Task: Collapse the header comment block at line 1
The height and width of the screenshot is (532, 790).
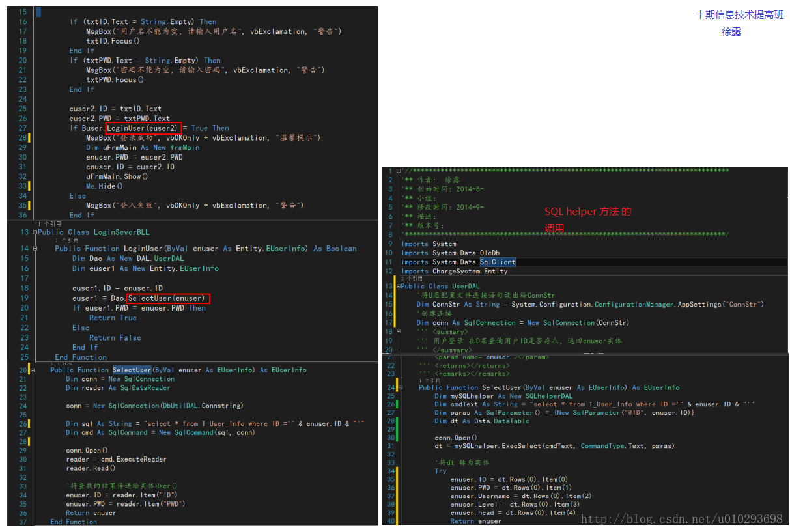Action: click(399, 171)
